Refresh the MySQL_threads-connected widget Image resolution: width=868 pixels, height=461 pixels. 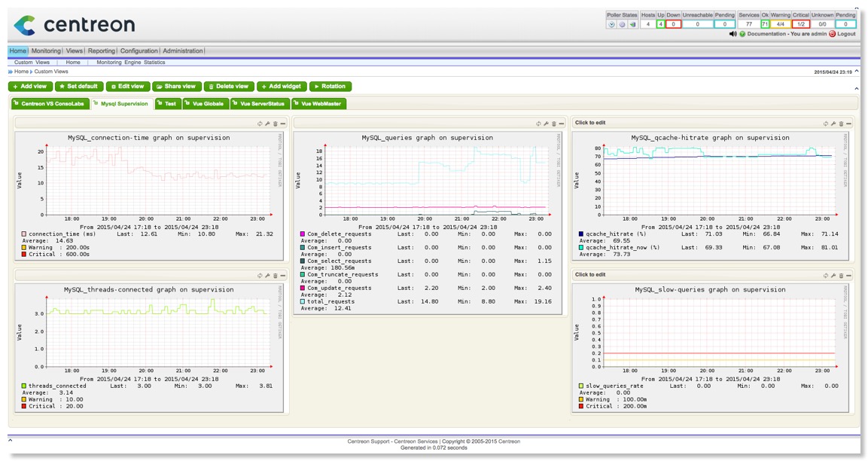click(260, 274)
